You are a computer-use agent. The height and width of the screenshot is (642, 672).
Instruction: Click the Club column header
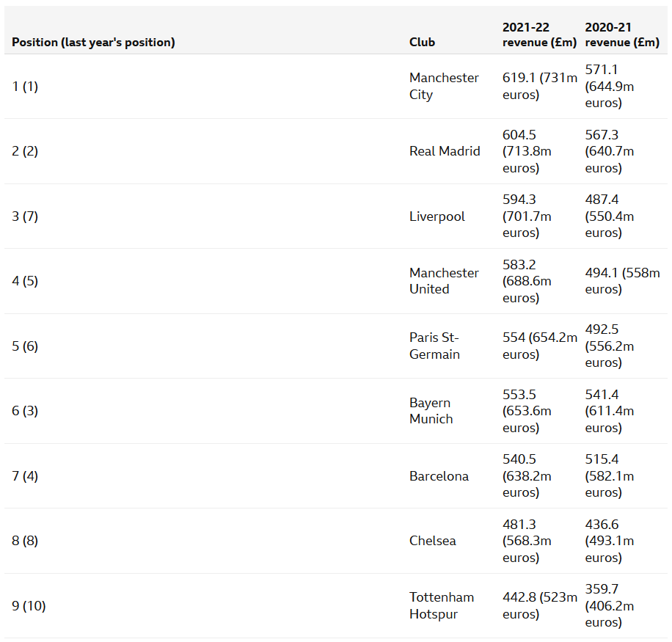[x=422, y=42]
